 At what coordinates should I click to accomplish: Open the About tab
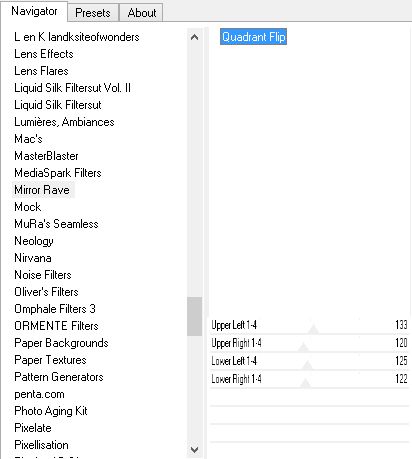[142, 13]
